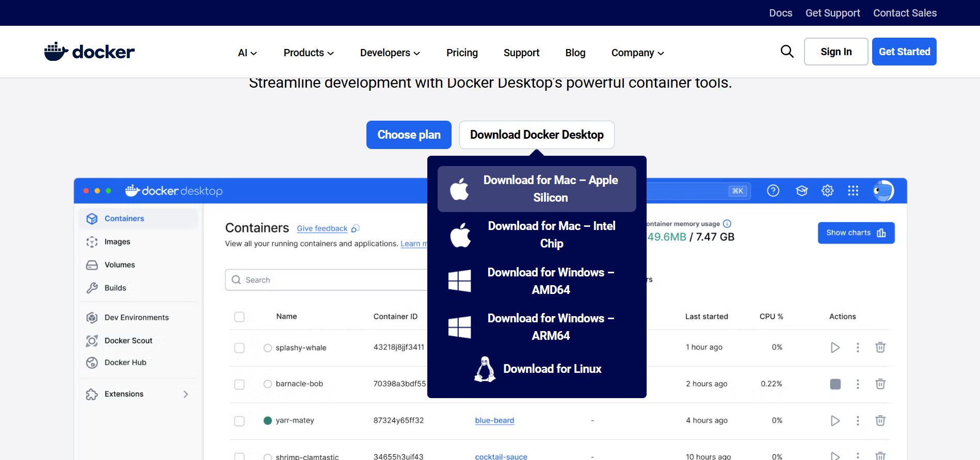Check the yarr-matey row checkbox
This screenshot has height=460, width=980.
tap(239, 421)
